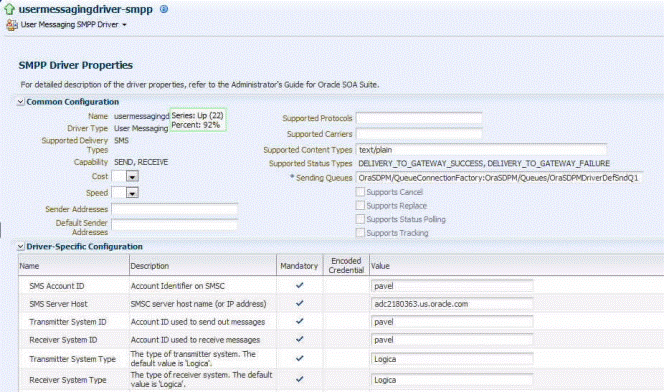The width and height of the screenshot is (664, 392).
Task: Select the Transmitter System Type row name
Action: pyautogui.click(x=72, y=359)
